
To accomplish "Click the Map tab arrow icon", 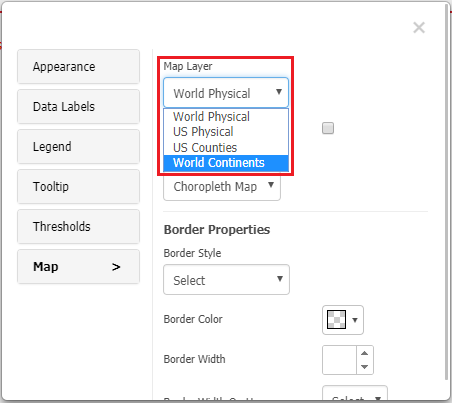I will tap(116, 267).
